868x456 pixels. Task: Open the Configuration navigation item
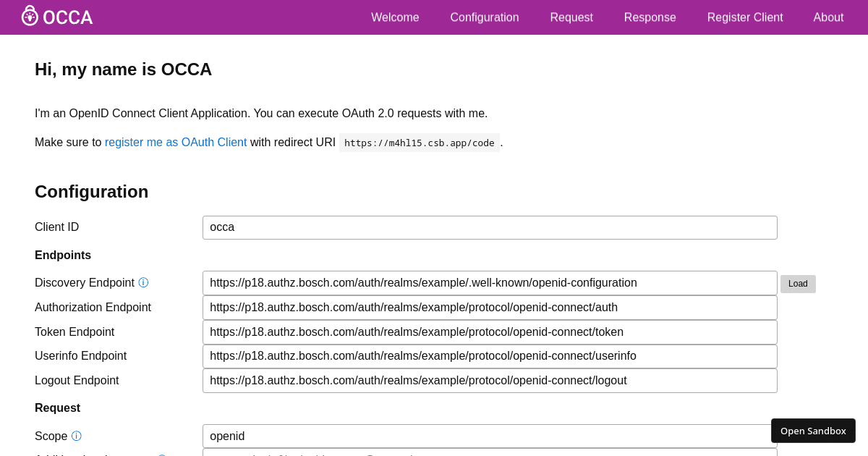click(x=484, y=17)
